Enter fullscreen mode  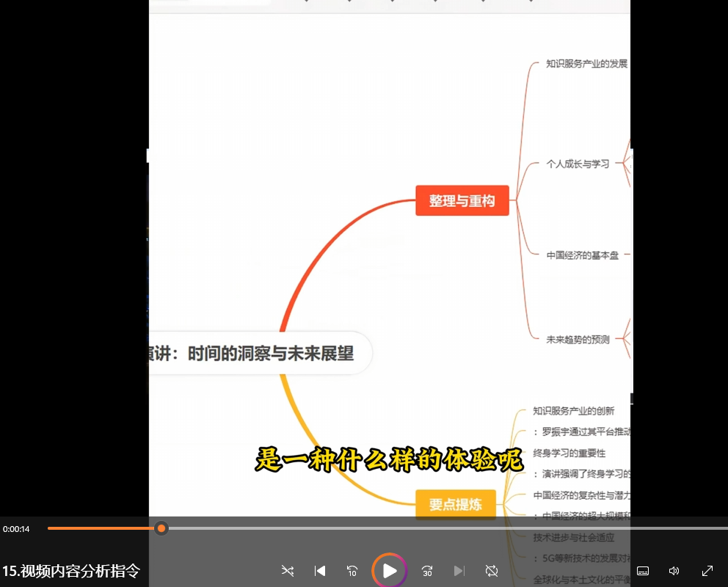pyautogui.click(x=707, y=571)
